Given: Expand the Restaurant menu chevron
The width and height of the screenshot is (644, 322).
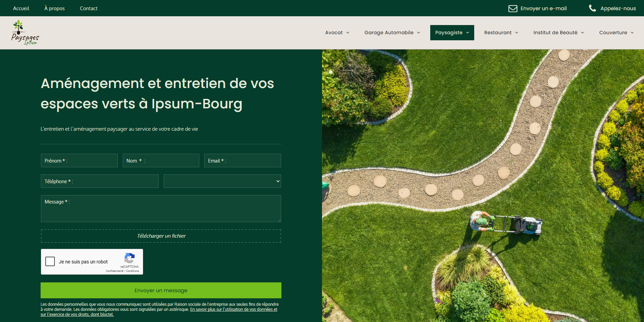Looking at the screenshot, I should tap(516, 33).
